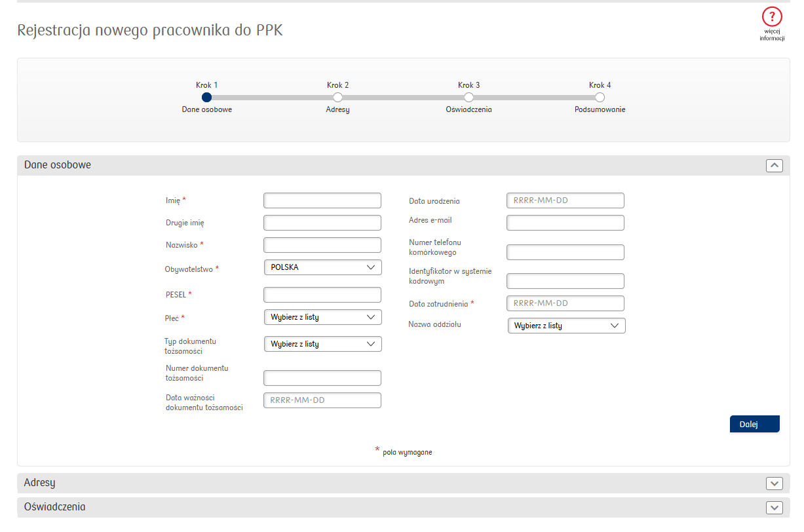Jump to Krok 3 Oświadczenia step circle
Viewport: 804px width, 532px height.
(469, 97)
